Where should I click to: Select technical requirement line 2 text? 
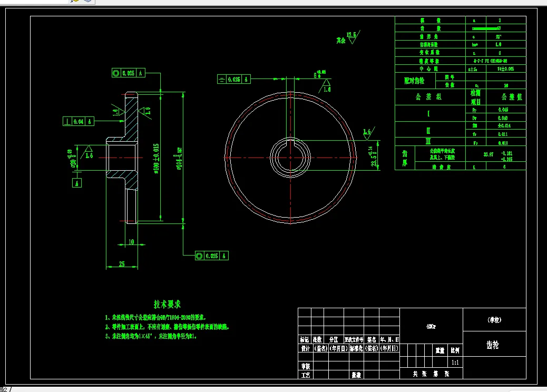[167, 327]
